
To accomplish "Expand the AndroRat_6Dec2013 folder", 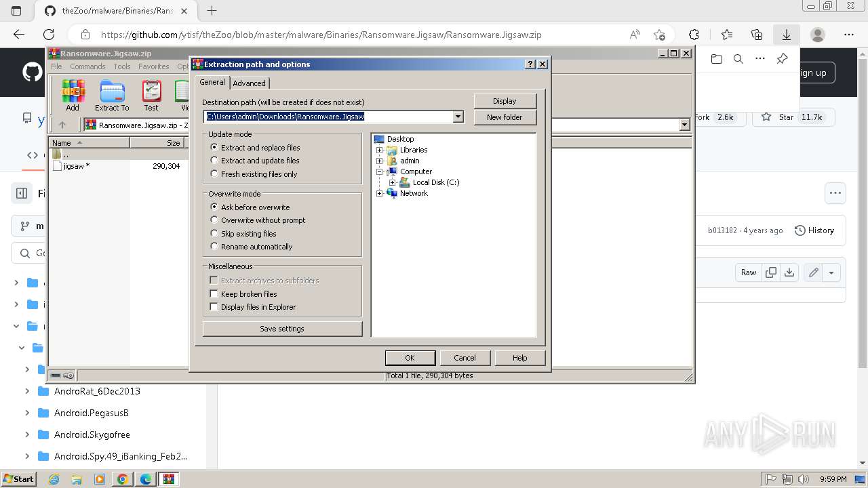I will (27, 391).
